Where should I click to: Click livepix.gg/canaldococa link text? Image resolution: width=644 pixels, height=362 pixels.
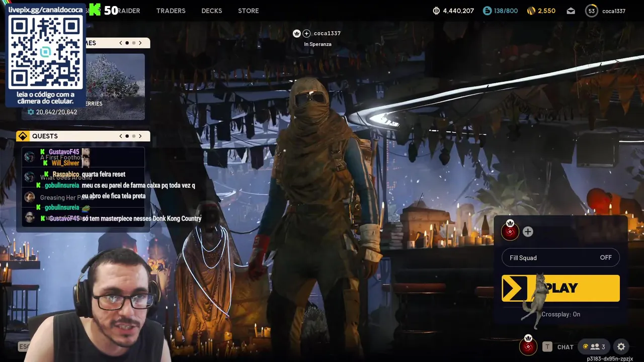click(x=45, y=10)
